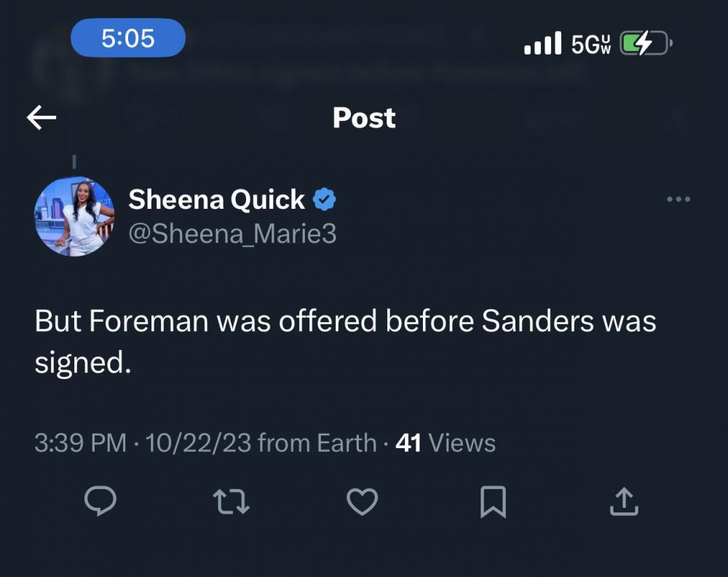
Task: Open the three-dot more options menu
Action: [678, 199]
